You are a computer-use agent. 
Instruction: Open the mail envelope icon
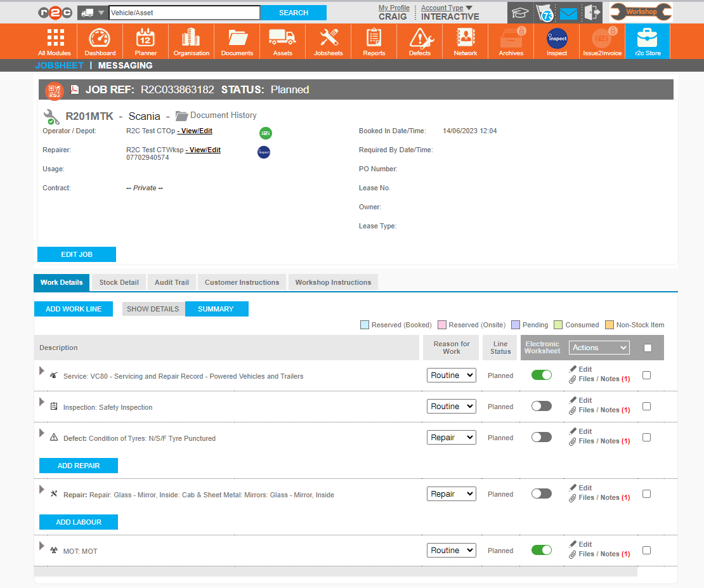coord(568,13)
